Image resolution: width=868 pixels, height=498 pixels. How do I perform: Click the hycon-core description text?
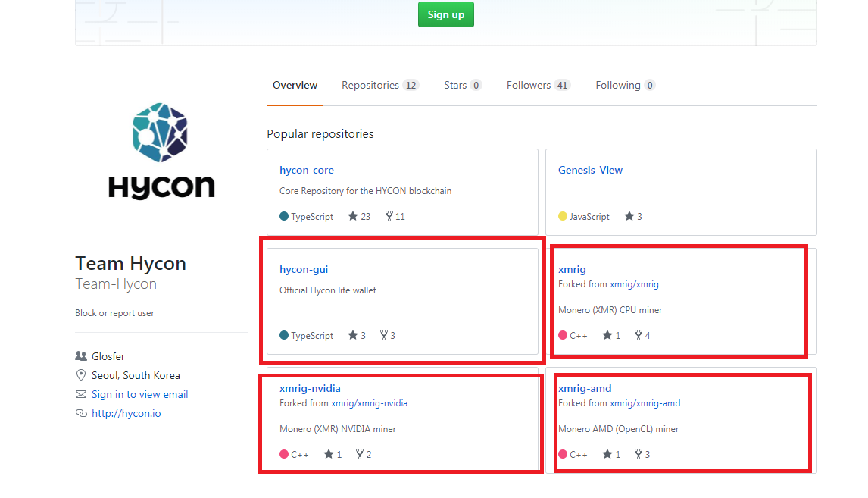tap(365, 191)
